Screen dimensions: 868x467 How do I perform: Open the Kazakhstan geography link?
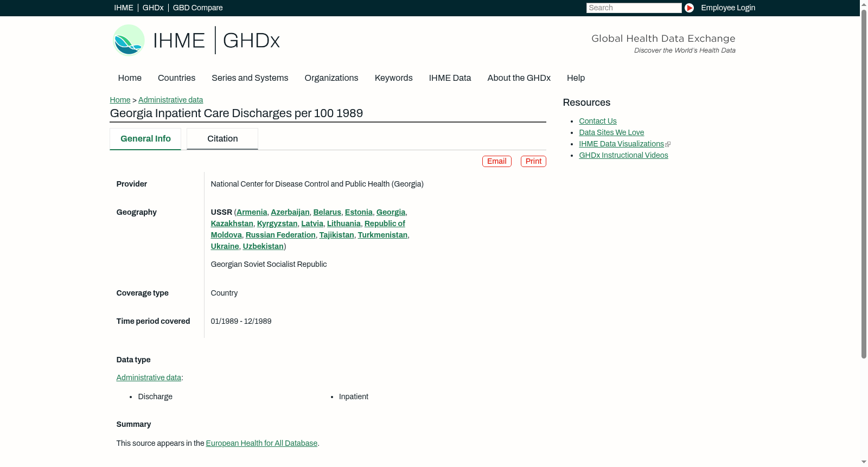coord(232,224)
